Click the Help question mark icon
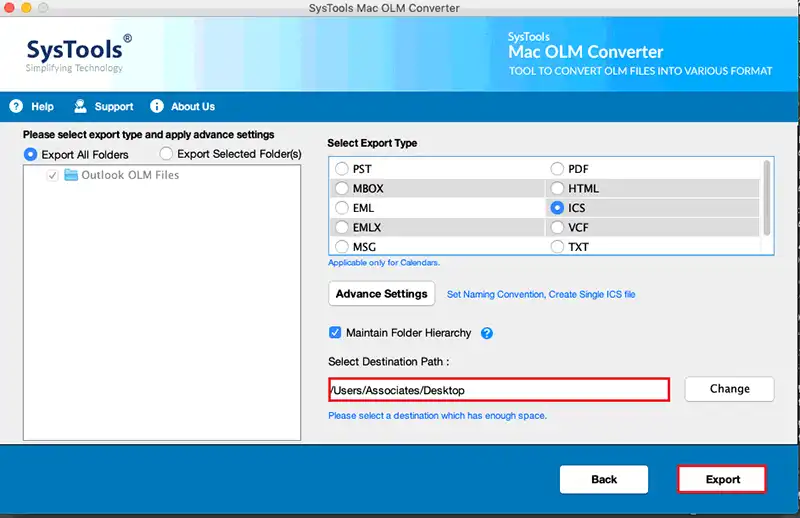 click(16, 106)
